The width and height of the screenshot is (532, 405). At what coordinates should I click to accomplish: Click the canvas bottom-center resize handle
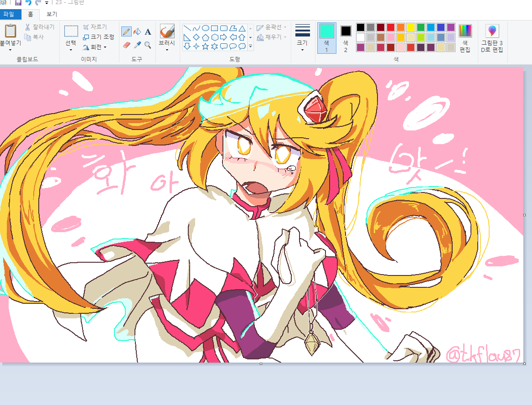click(x=261, y=363)
